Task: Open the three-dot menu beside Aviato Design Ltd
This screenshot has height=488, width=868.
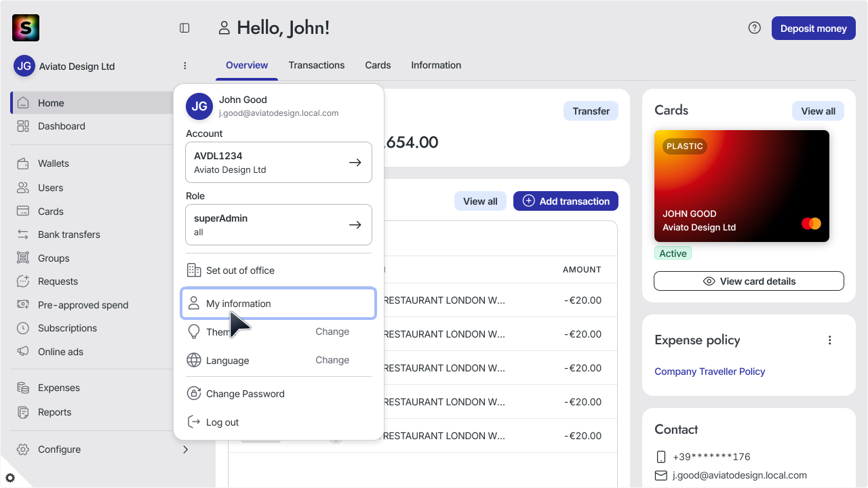Action: 185,66
